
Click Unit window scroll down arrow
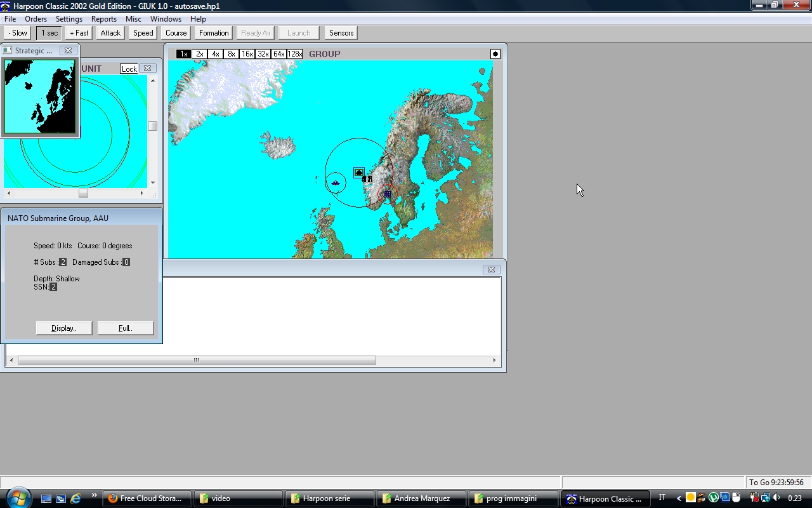tap(152, 183)
